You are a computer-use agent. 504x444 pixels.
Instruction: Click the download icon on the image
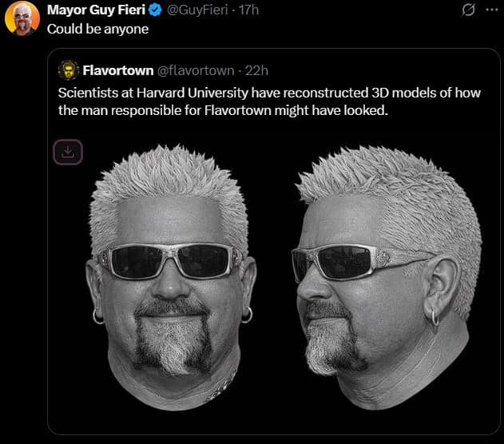68,153
